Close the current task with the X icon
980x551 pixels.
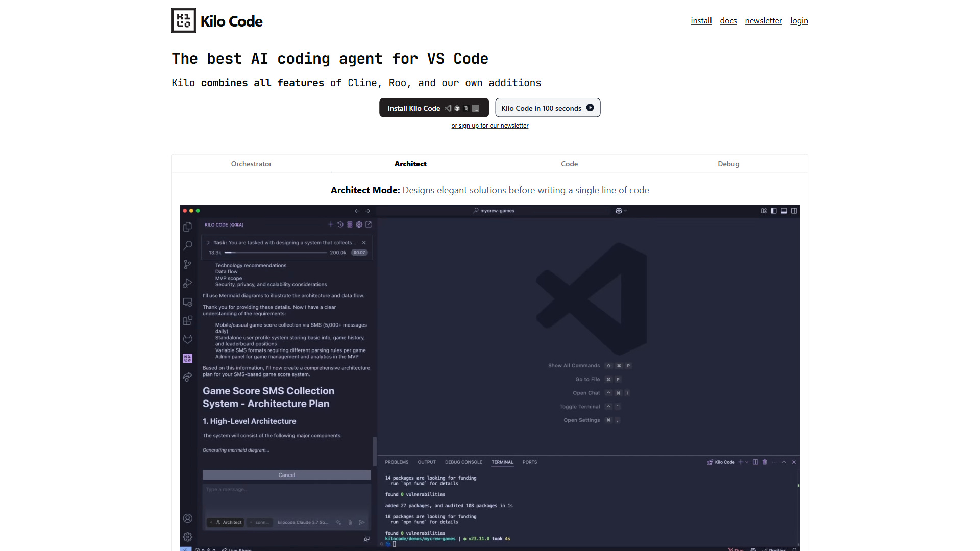point(364,243)
